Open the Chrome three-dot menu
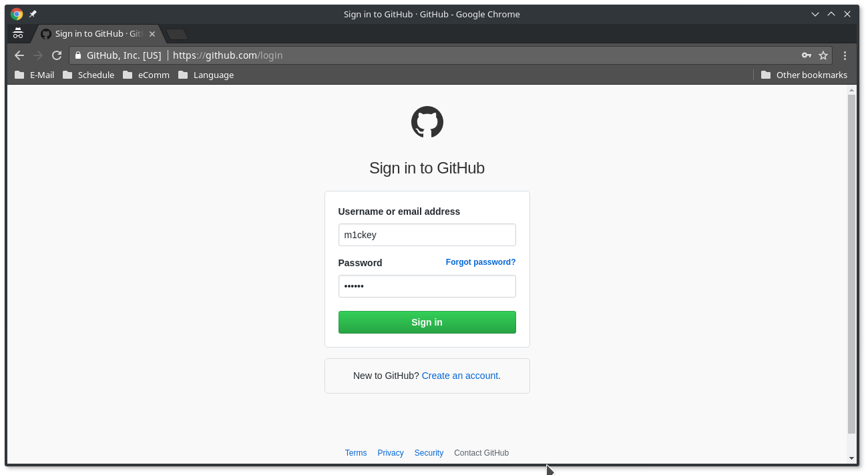 pyautogui.click(x=845, y=55)
